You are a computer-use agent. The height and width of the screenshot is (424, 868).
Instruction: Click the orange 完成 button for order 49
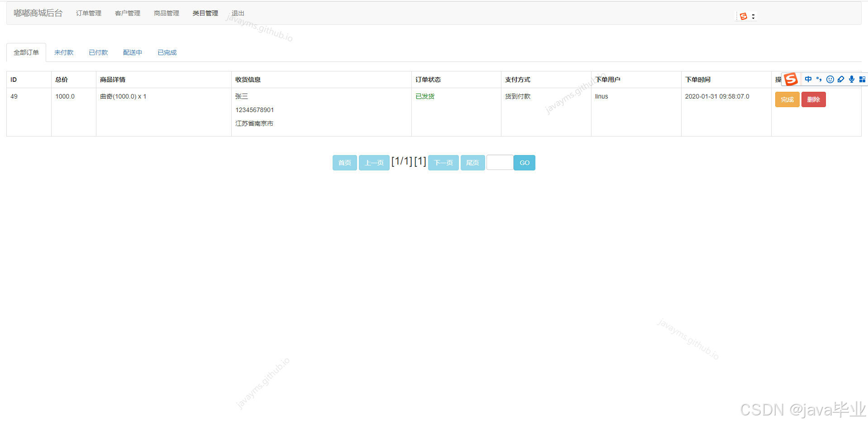[787, 99]
